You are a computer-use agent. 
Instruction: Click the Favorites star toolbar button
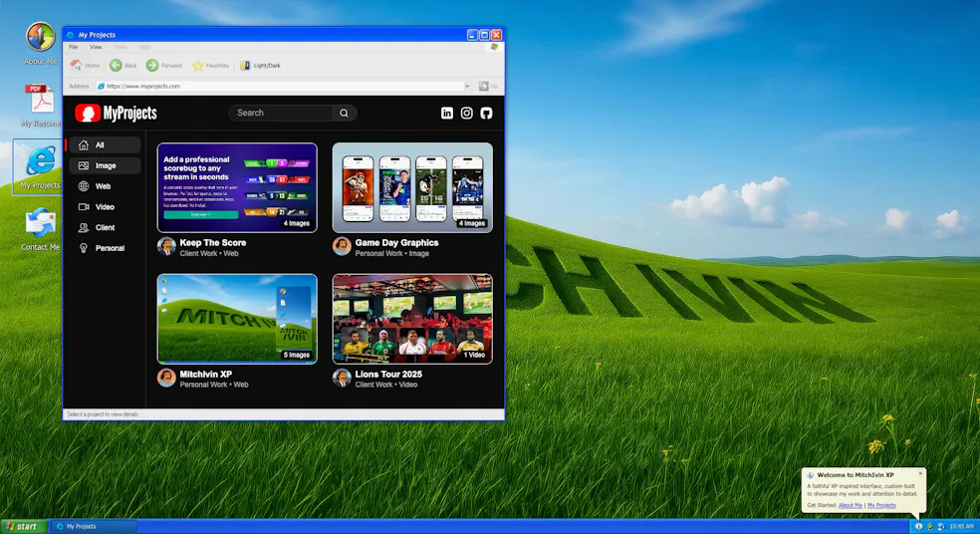[x=210, y=65]
